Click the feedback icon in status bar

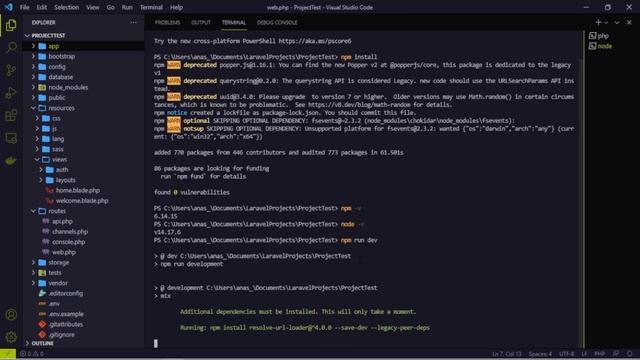pyautogui.click(x=616, y=353)
